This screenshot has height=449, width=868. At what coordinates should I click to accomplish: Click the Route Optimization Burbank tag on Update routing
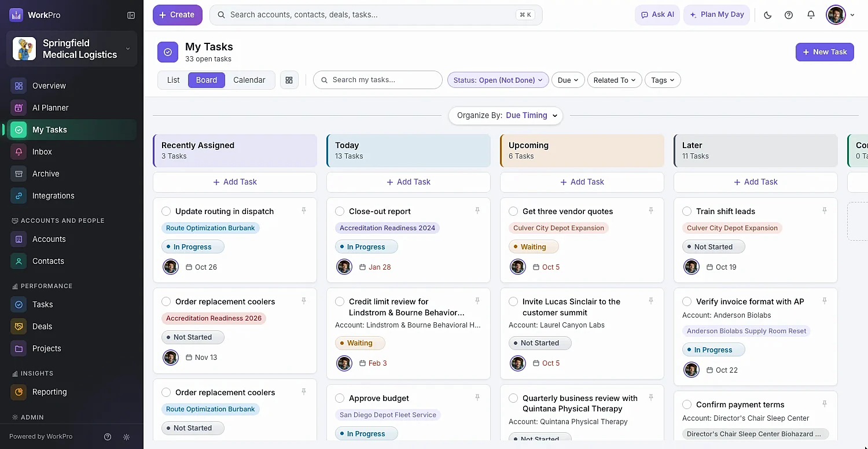[x=211, y=228]
